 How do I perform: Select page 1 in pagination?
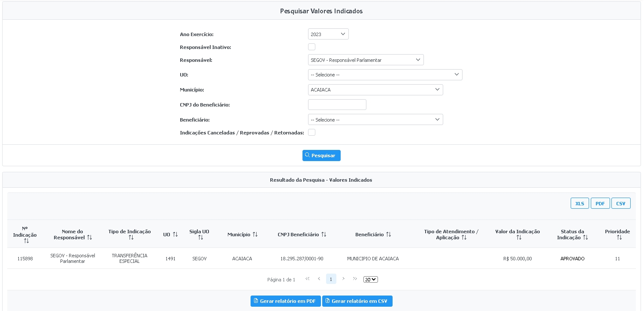(x=331, y=279)
